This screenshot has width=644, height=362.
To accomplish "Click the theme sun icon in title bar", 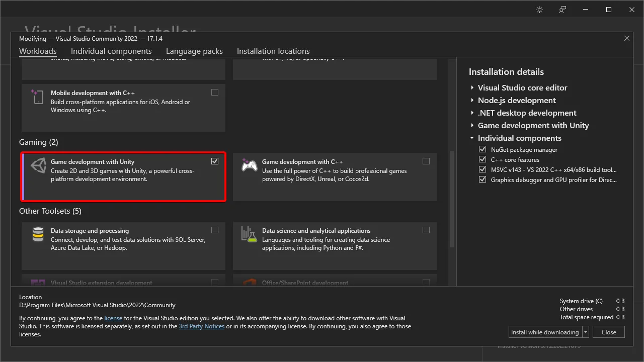I will pos(540,10).
